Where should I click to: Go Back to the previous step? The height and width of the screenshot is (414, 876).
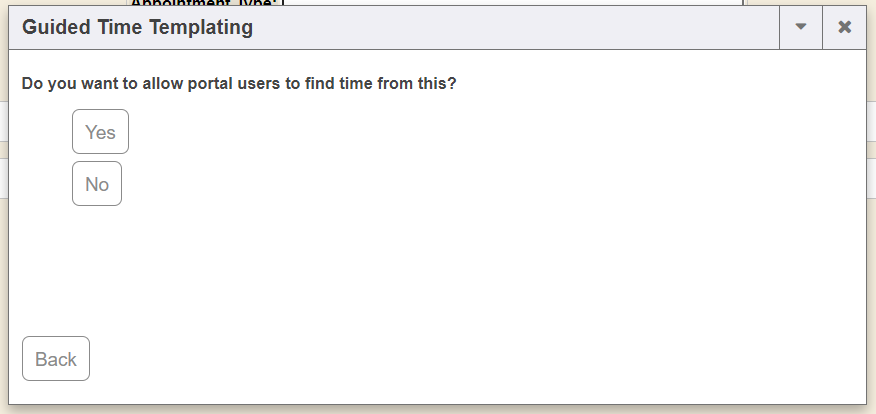(56, 359)
